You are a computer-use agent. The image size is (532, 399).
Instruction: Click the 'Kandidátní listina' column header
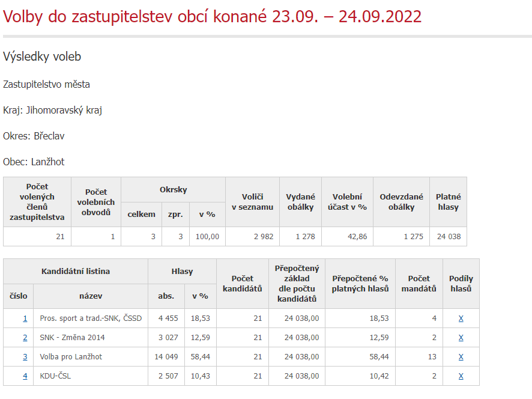[76, 272]
